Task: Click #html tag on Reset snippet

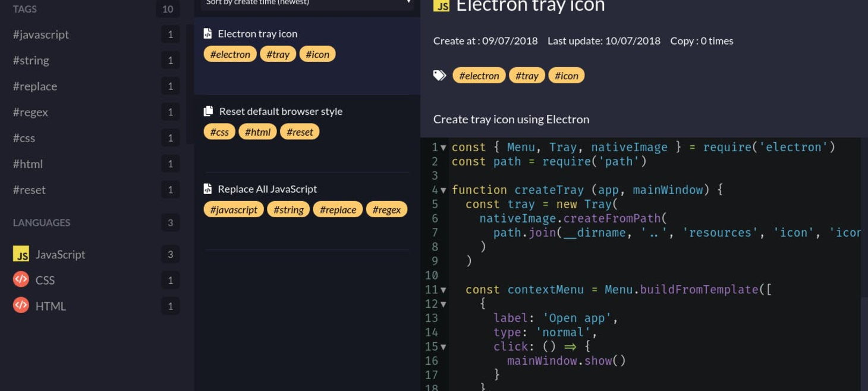Action: [x=257, y=132]
